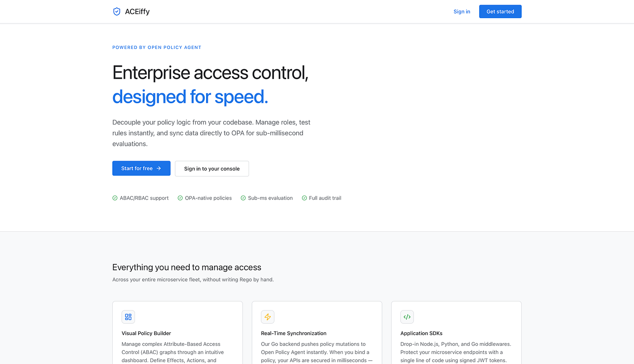Click the OPA-native policies checkmark icon
This screenshot has height=364, width=634.
[x=180, y=198]
